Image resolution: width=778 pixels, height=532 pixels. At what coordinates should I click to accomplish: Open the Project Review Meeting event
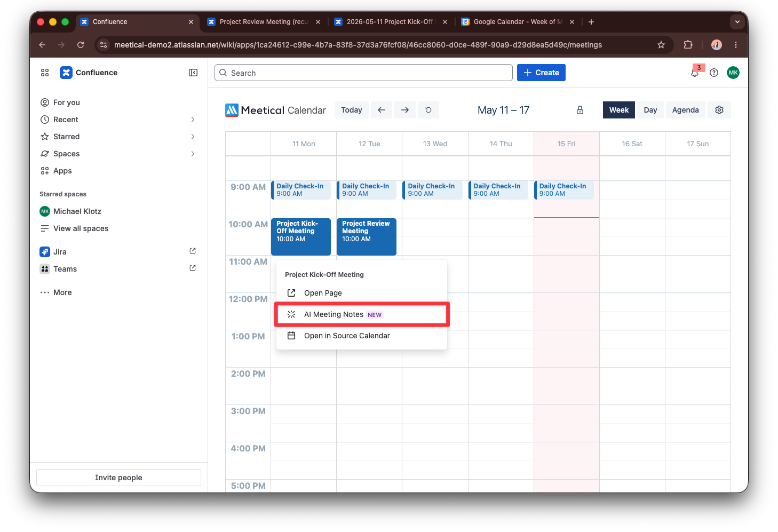point(367,236)
